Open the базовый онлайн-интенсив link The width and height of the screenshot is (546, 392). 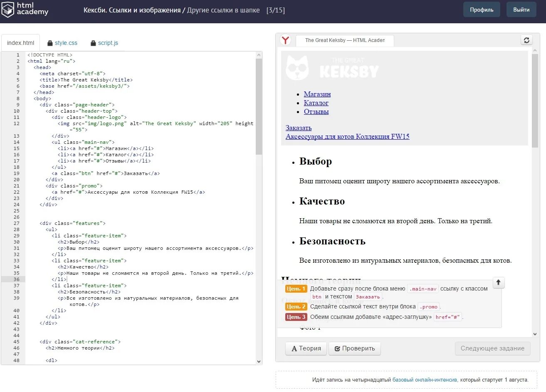(x=425, y=380)
